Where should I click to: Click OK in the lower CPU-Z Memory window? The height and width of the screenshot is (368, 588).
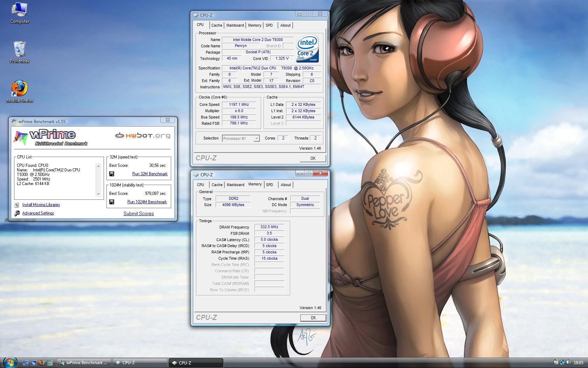[313, 318]
